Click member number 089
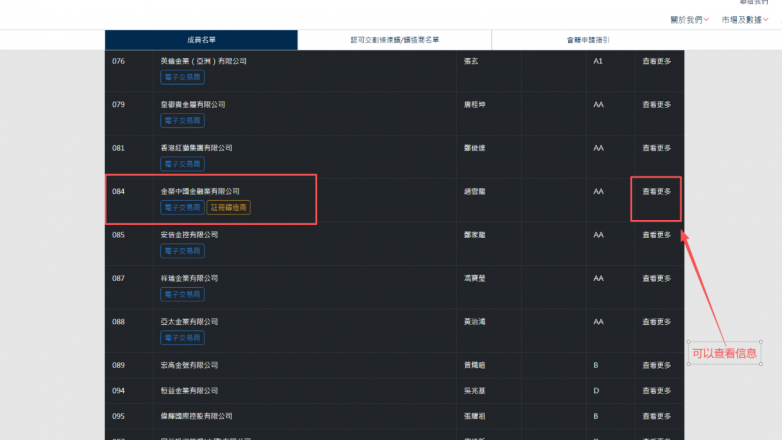The height and width of the screenshot is (440, 782). [x=118, y=365]
